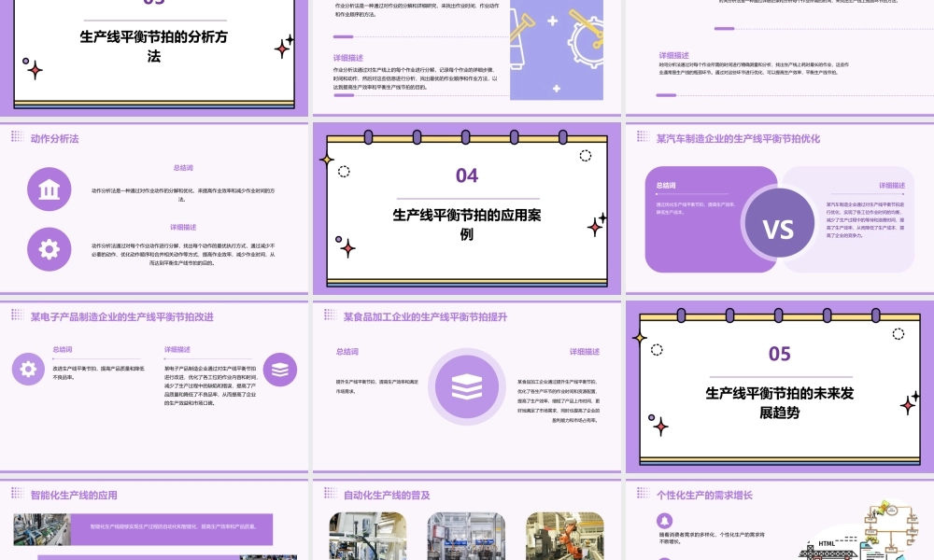Click the dotted grid icon beside 某汽车制造企业 title

pos(644,137)
